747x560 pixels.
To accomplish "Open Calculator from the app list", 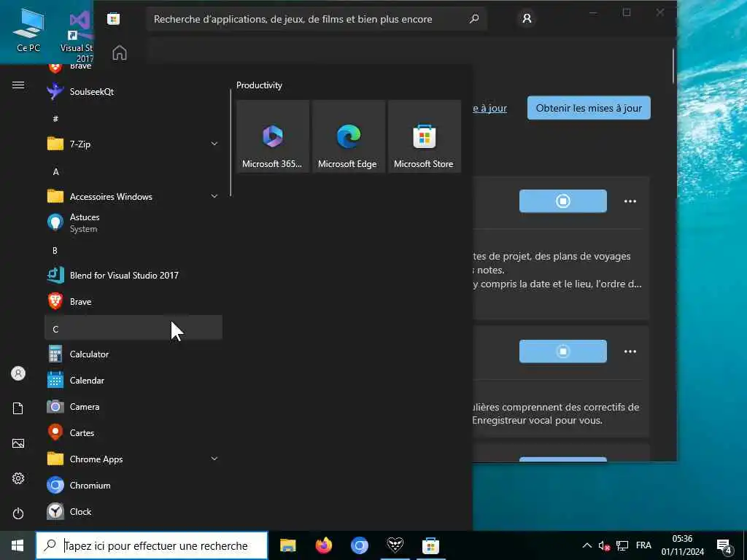I will coord(133,354).
